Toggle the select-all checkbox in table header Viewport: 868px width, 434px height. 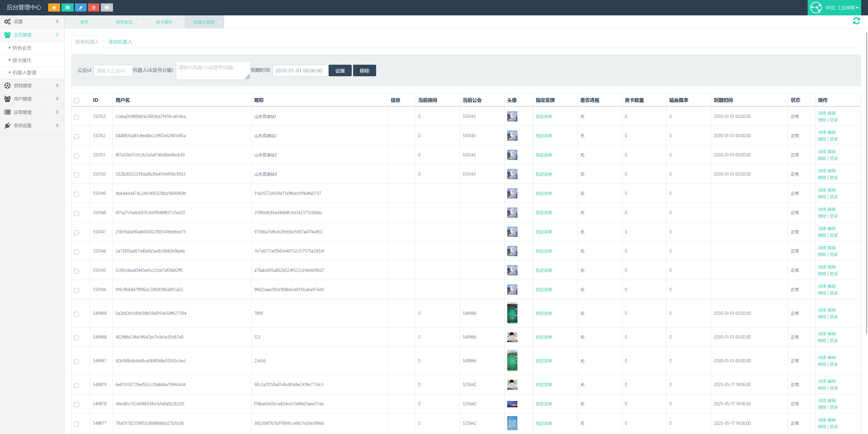pyautogui.click(x=76, y=101)
